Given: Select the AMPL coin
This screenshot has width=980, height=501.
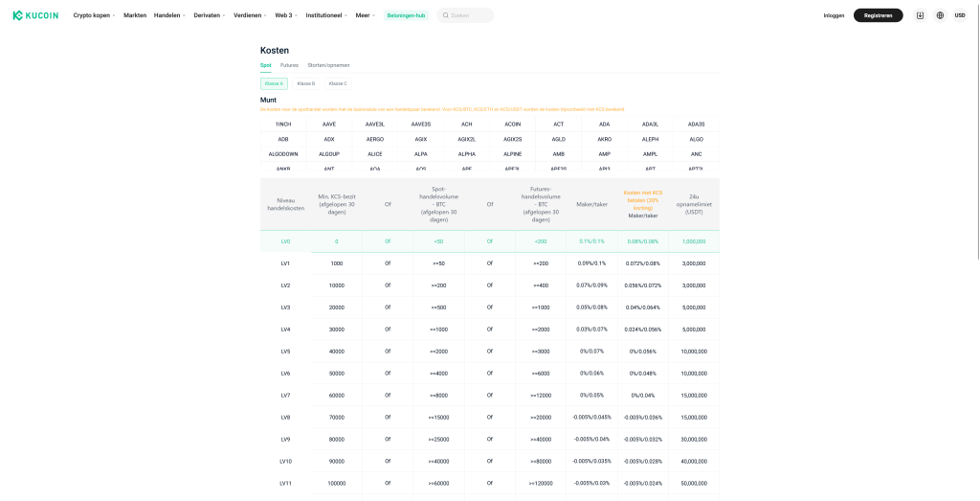Looking at the screenshot, I should pos(650,154).
